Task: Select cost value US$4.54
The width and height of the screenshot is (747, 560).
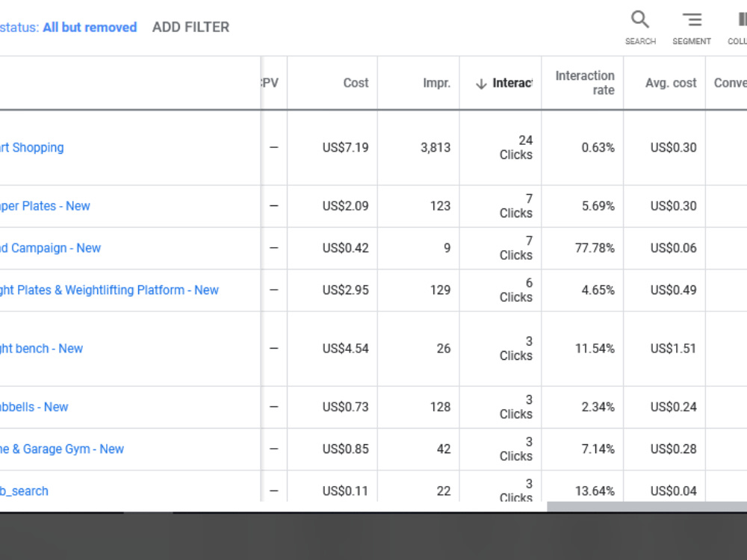Action: click(345, 349)
